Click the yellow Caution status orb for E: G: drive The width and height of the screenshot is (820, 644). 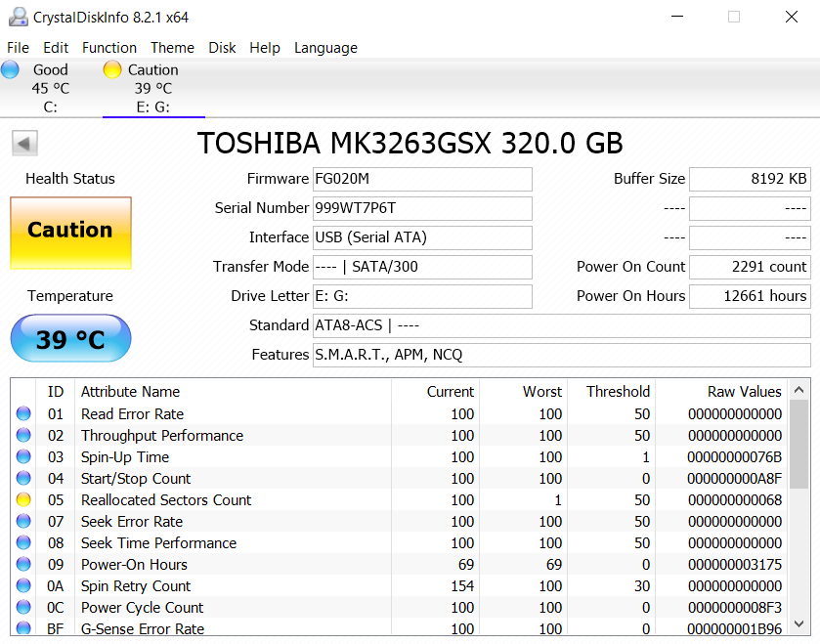coord(112,69)
